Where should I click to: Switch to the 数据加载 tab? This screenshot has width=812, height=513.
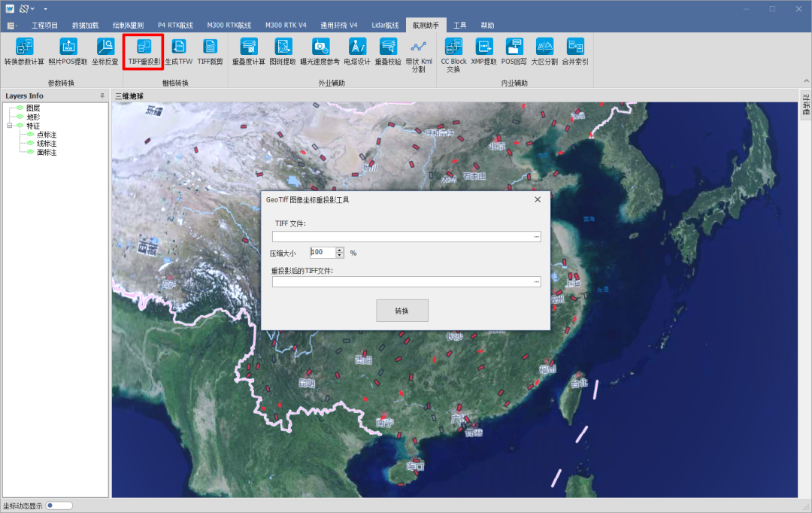pos(85,26)
